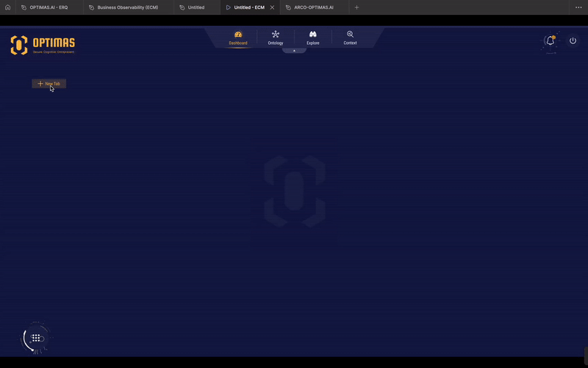Open the Ontology section
588x368 pixels.
coord(275,38)
